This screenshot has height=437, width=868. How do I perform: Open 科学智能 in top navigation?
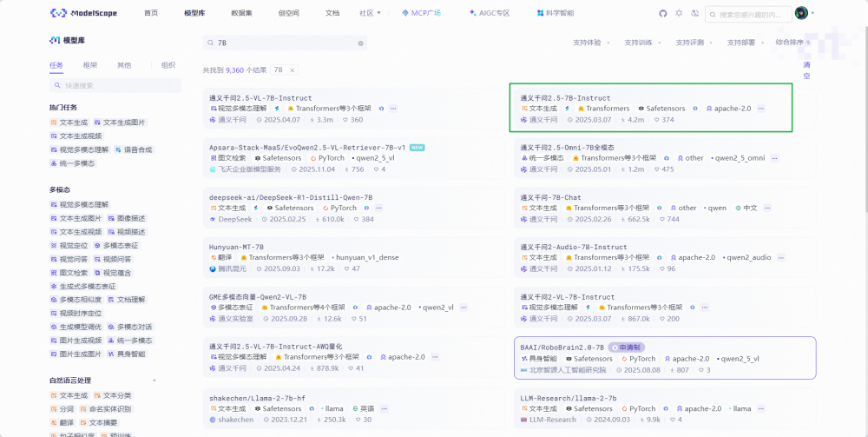pyautogui.click(x=556, y=13)
